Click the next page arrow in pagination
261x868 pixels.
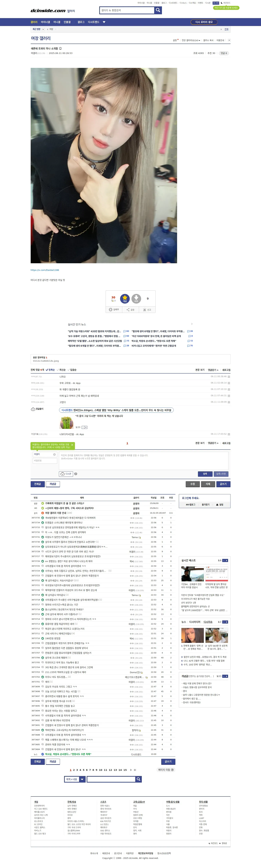tap(131, 770)
